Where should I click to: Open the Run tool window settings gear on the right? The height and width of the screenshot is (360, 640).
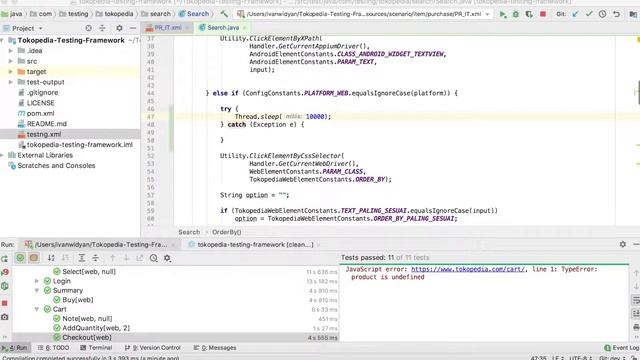point(622,244)
